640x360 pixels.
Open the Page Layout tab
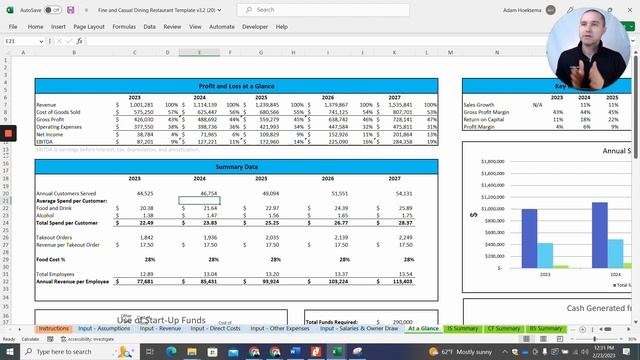tap(89, 27)
